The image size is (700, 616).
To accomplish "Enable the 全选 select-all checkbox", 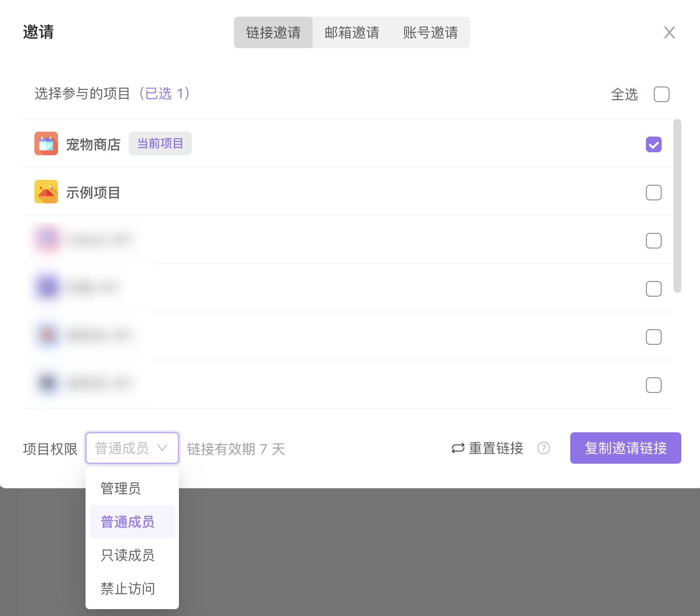I will [661, 94].
